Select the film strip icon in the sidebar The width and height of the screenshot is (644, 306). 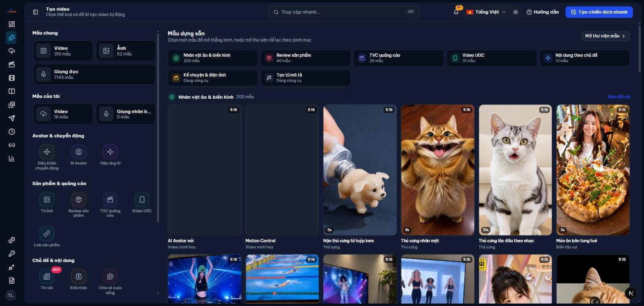[11, 78]
